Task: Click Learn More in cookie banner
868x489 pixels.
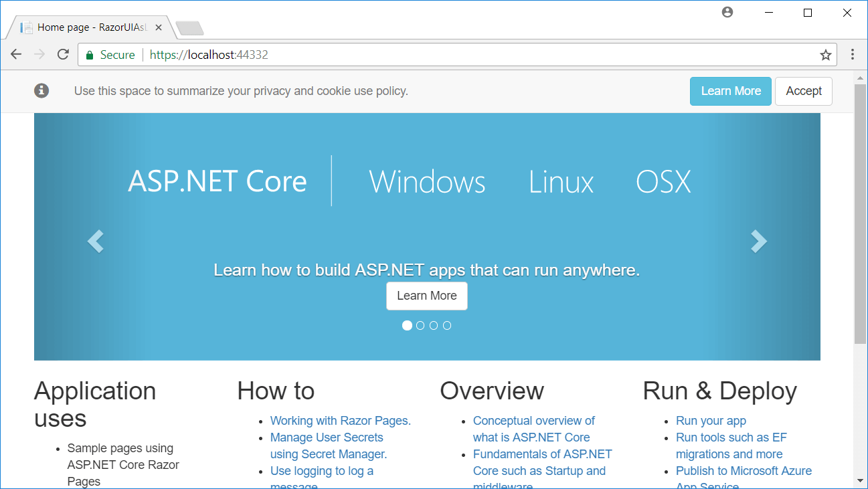Action: [731, 91]
